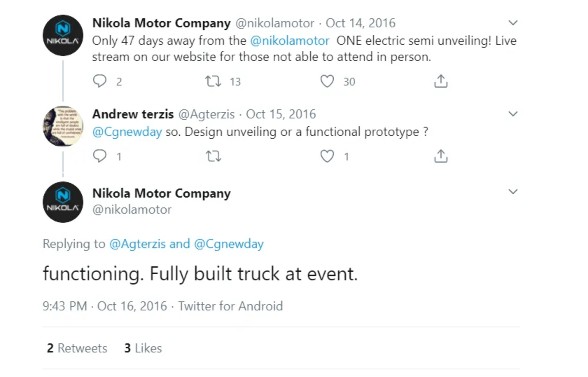The image size is (588, 377).
Task: Reply to the Oct 14 Nikola tweet
Action: (100, 81)
